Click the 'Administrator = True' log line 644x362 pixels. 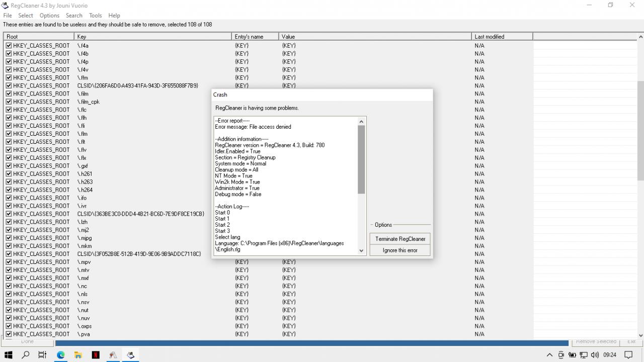pos(237,188)
